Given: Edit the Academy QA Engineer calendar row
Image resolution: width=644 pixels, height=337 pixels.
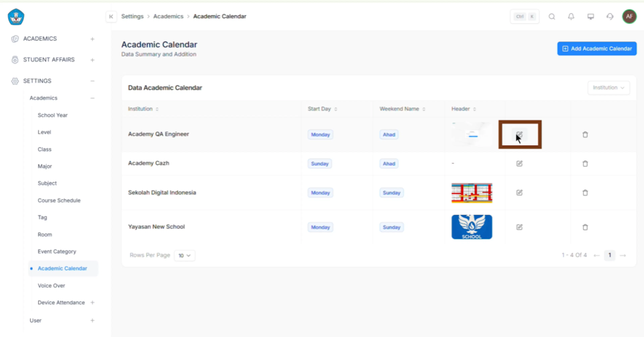Looking at the screenshot, I should point(519,134).
